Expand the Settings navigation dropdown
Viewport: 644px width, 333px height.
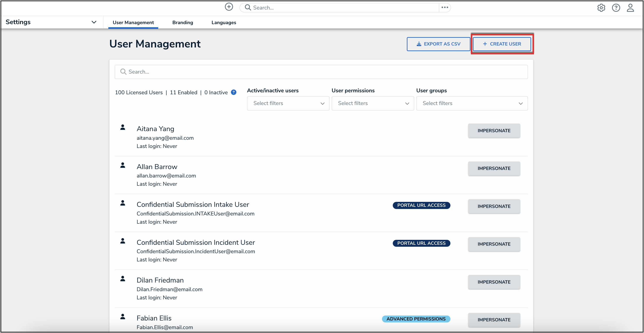(x=94, y=22)
